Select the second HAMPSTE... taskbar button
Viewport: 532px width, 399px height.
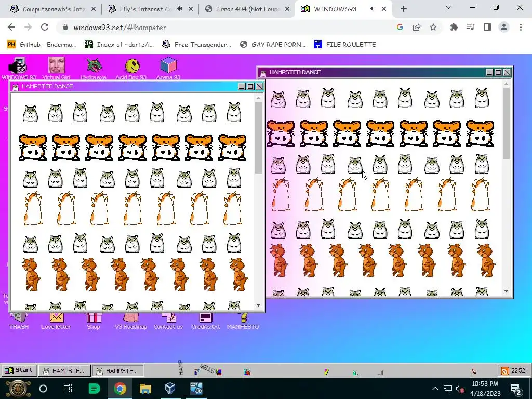pos(118,370)
